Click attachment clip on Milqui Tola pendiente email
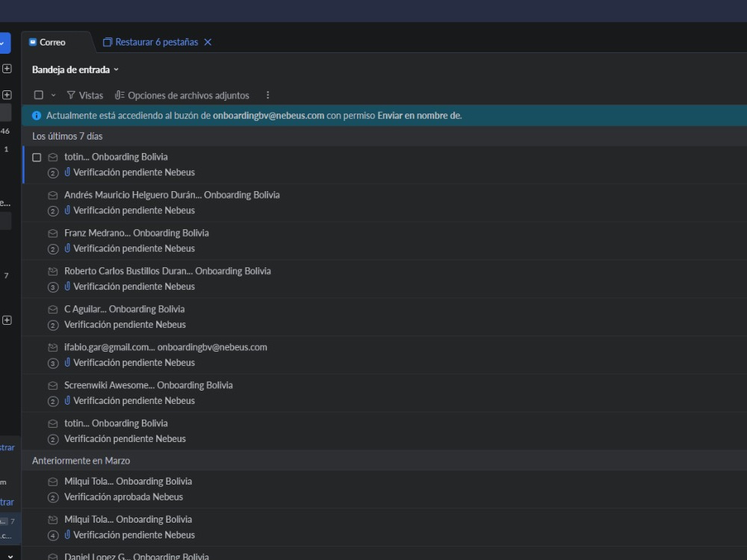Image resolution: width=747 pixels, height=560 pixels. click(67, 535)
